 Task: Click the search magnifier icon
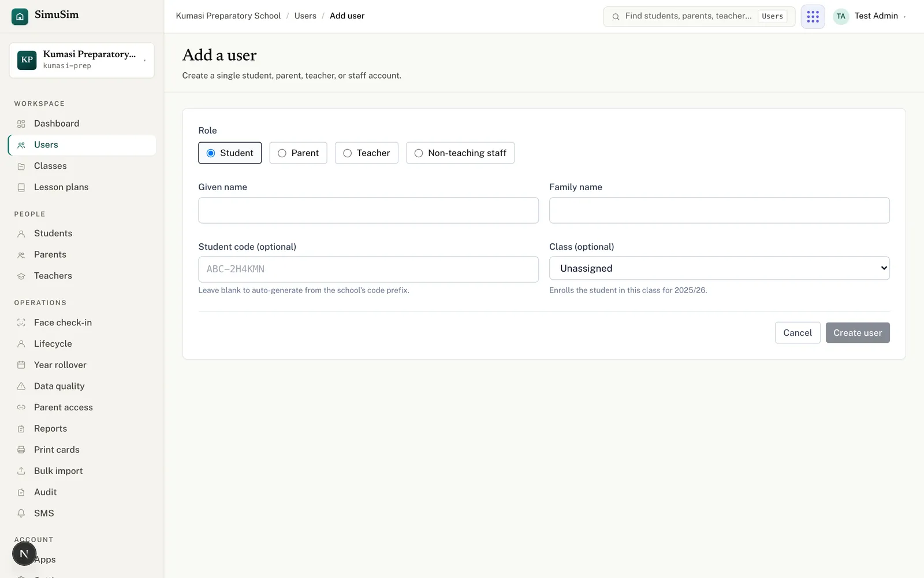coord(616,17)
